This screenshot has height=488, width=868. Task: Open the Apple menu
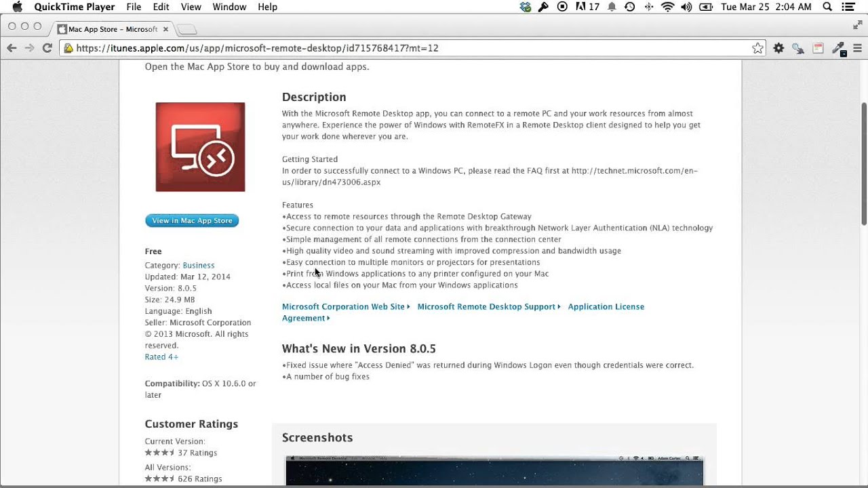[x=17, y=7]
